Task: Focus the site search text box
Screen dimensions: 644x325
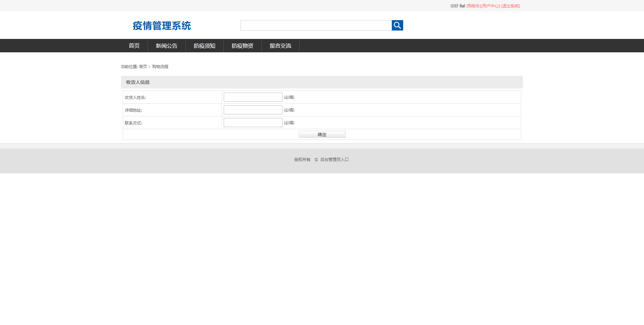Action: pyautogui.click(x=316, y=25)
